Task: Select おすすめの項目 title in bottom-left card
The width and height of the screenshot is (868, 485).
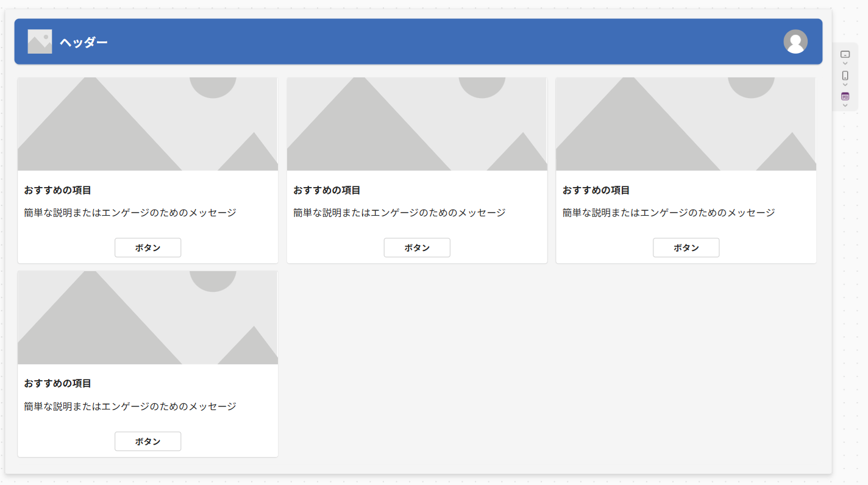Action: point(58,383)
